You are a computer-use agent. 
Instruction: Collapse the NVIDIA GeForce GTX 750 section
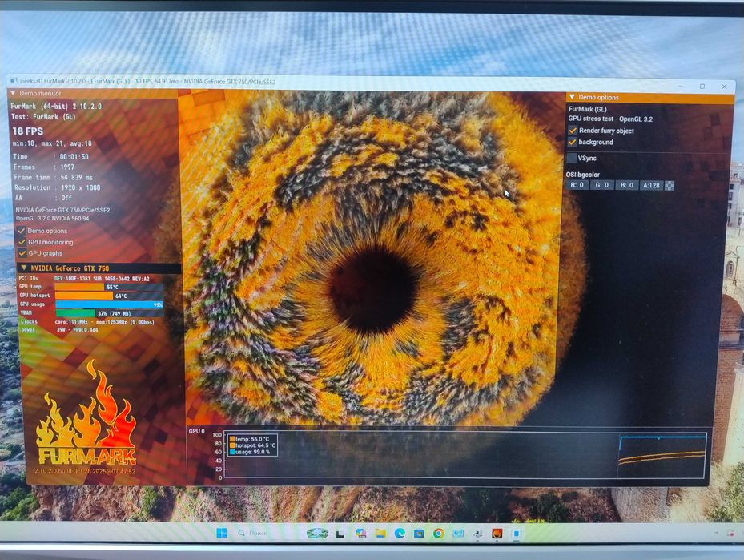pos(24,268)
